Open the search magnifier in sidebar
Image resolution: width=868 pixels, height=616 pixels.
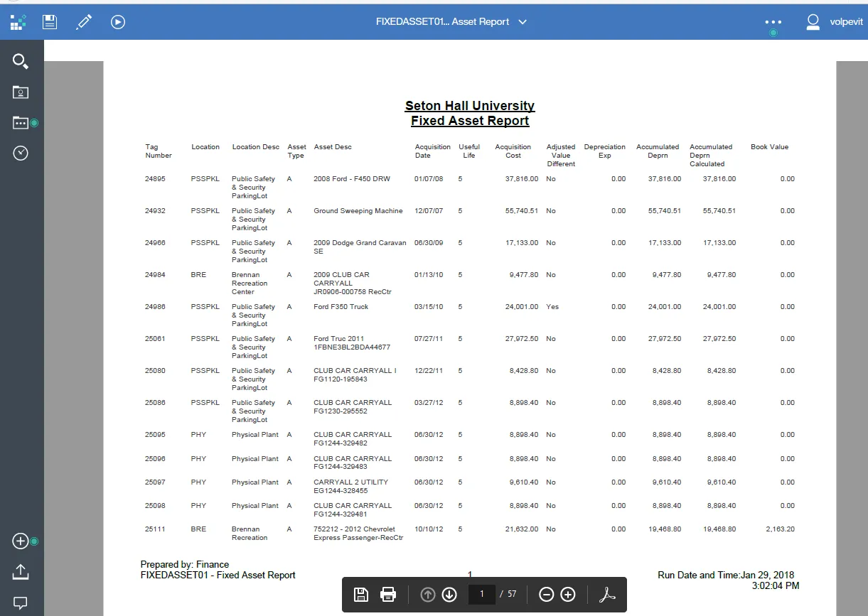pos(21,61)
